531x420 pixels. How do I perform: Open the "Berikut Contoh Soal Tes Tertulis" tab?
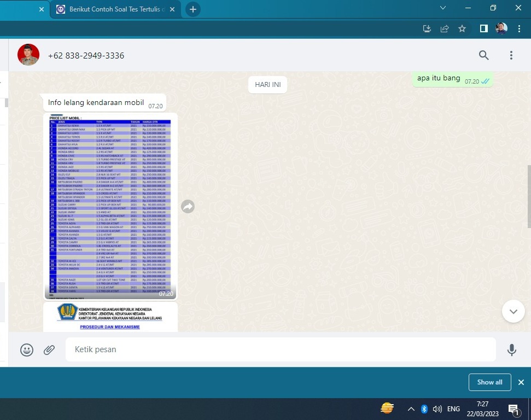tap(115, 9)
